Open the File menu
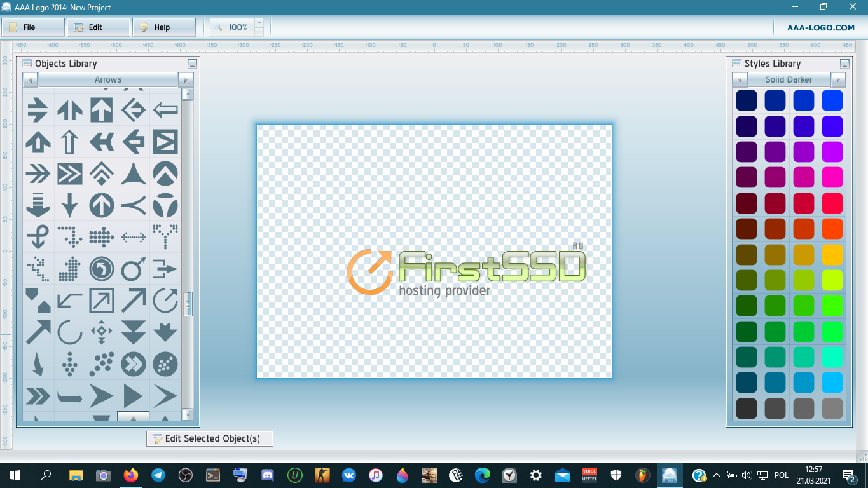This screenshot has width=868, height=488. tap(33, 27)
